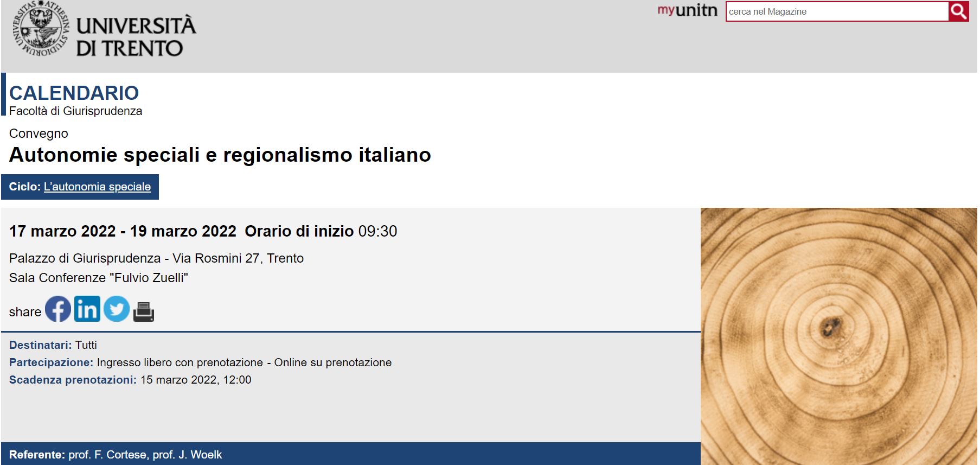
Task: Click the printer icon to print page
Action: coord(144,311)
